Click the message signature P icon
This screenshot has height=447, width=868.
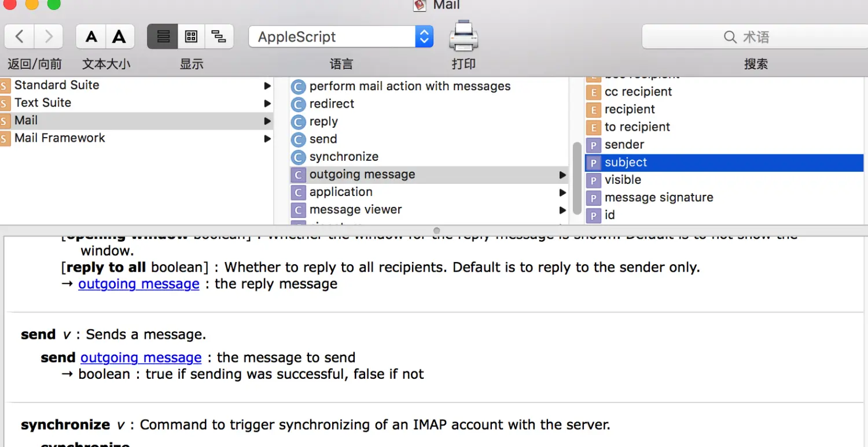[x=593, y=198]
